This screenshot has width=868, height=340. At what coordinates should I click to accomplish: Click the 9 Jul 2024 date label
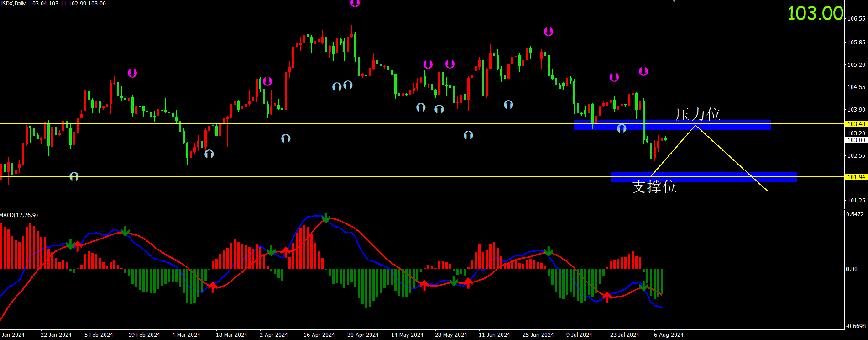(x=579, y=335)
